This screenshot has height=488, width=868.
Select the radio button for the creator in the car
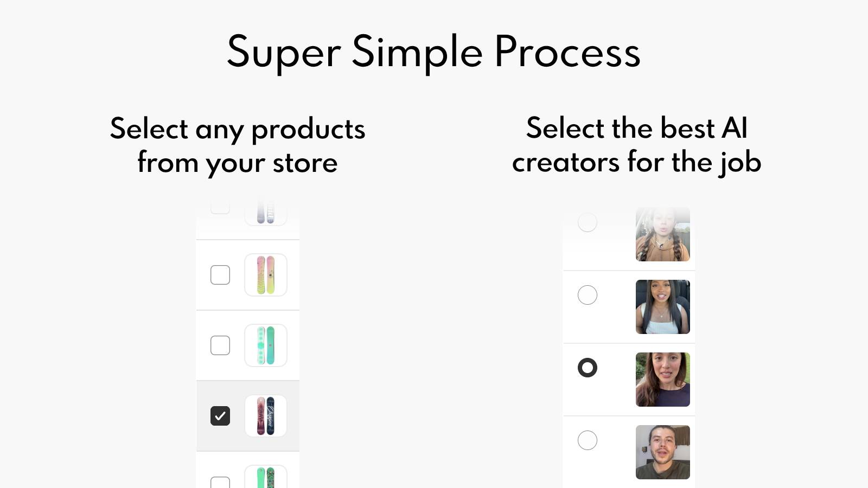pos(588,295)
